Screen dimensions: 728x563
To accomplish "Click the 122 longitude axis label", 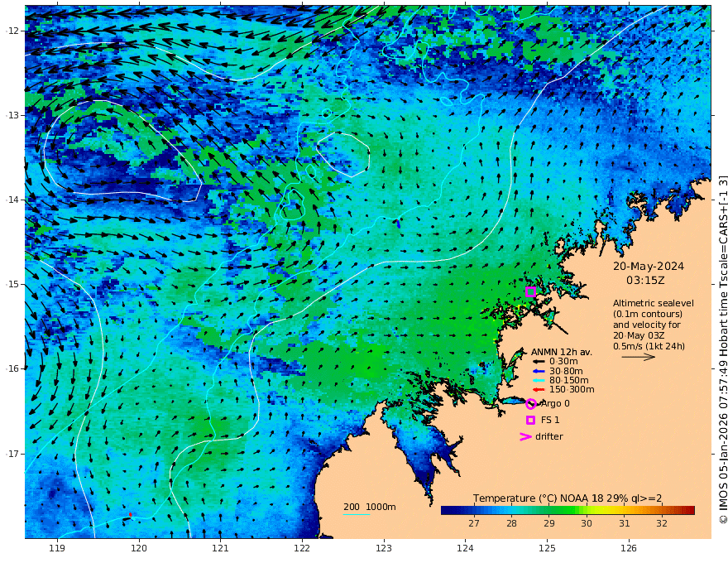I will coord(302,549).
